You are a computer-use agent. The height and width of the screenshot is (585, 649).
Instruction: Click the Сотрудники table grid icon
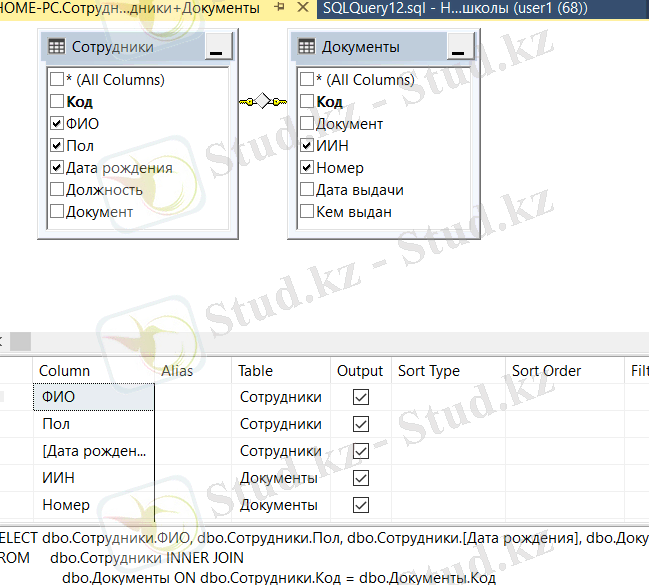[x=57, y=46]
